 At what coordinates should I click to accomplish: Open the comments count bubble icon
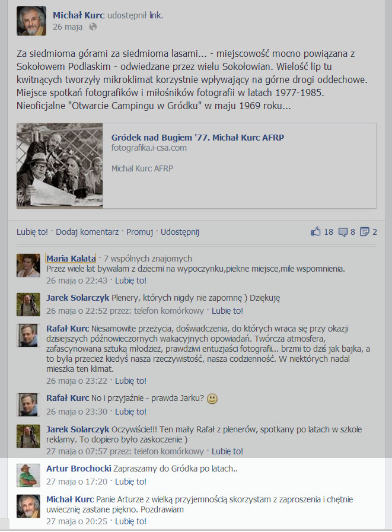point(343,232)
